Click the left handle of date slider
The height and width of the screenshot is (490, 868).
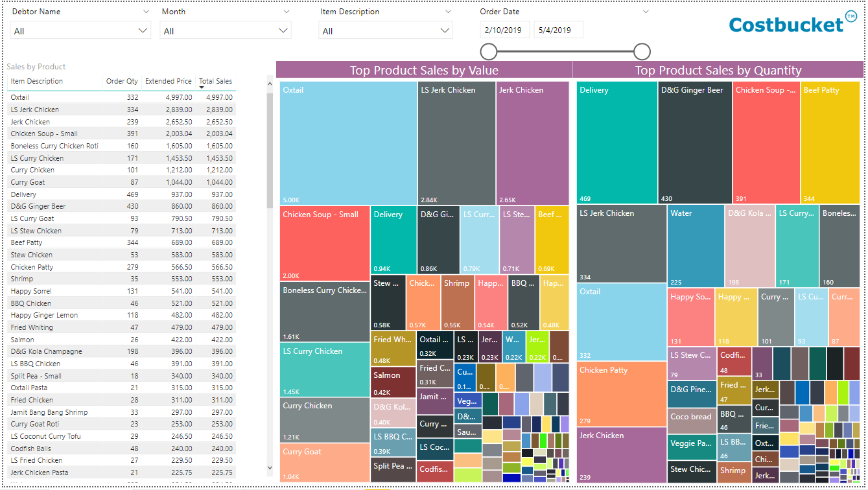[x=489, y=52]
